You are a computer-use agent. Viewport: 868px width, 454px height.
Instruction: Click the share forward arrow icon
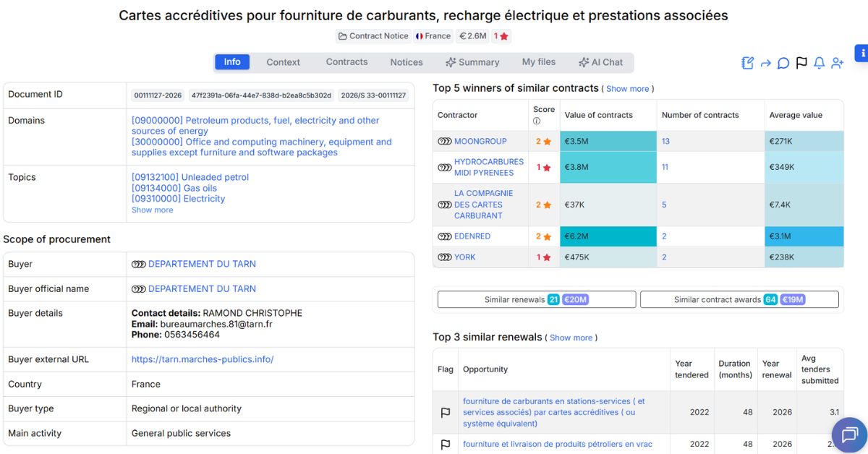click(x=765, y=63)
